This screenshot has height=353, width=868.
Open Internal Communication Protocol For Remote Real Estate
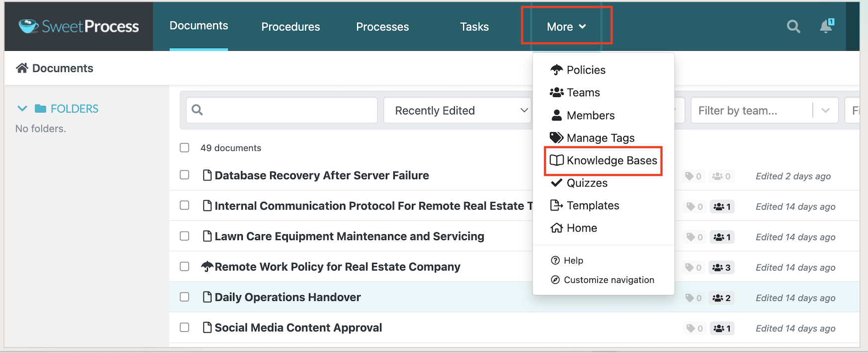coord(374,206)
